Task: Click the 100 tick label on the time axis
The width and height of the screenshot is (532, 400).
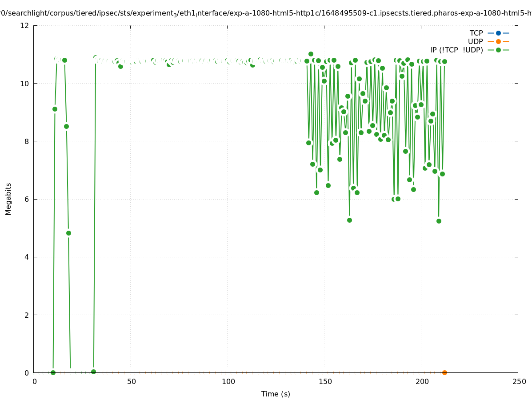Action: coord(228,382)
